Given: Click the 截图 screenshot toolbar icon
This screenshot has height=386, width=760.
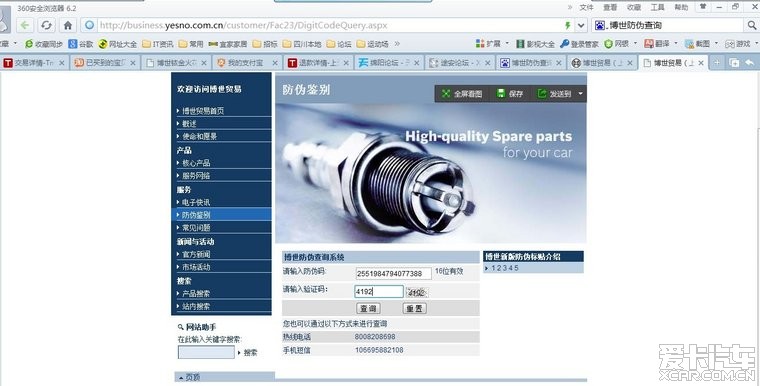Looking at the screenshot, I should (x=697, y=44).
